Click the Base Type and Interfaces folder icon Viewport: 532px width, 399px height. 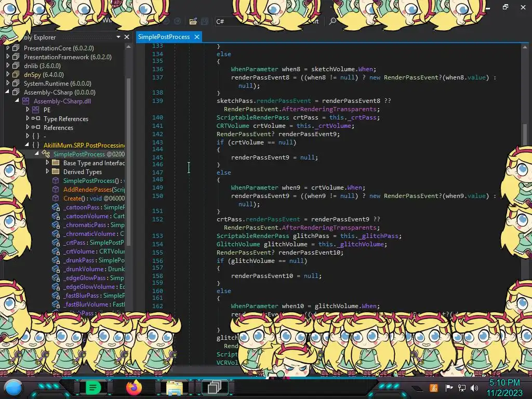(56, 163)
